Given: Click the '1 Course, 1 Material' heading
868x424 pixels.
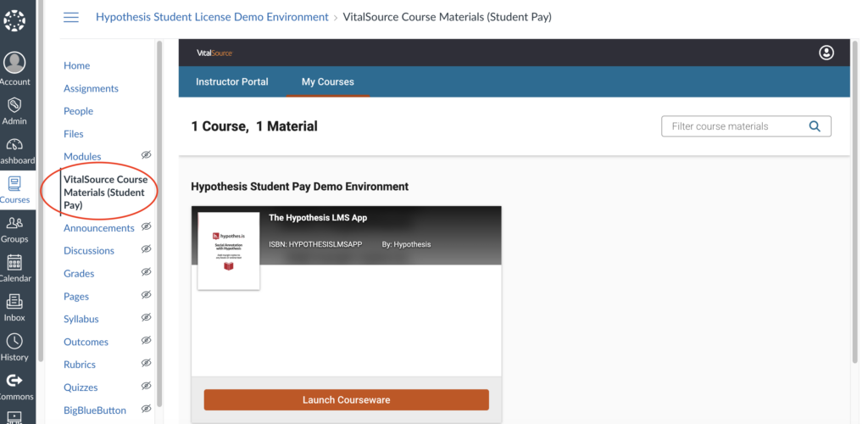Looking at the screenshot, I should pyautogui.click(x=254, y=126).
